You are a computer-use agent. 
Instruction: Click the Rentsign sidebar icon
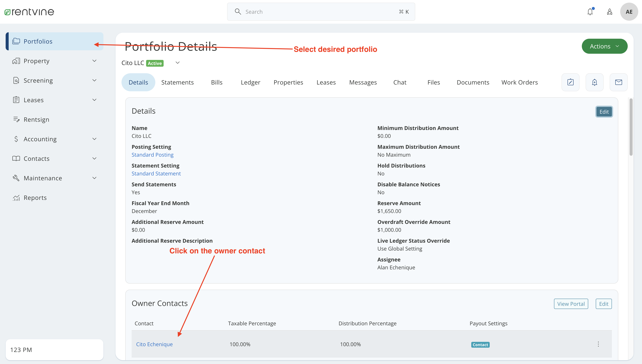pyautogui.click(x=16, y=119)
